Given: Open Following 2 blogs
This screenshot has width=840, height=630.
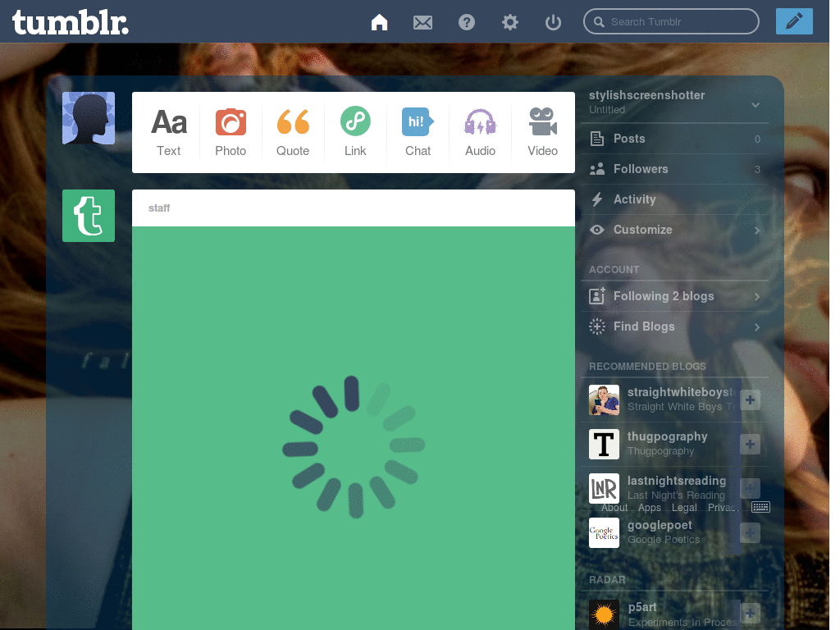Looking at the screenshot, I should [x=675, y=296].
